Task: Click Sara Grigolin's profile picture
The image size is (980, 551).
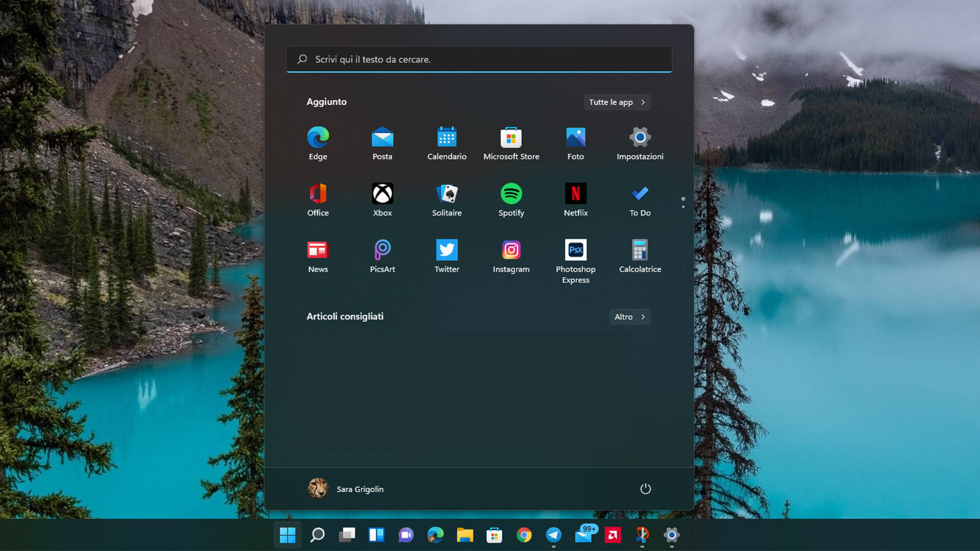Action: pos(318,488)
